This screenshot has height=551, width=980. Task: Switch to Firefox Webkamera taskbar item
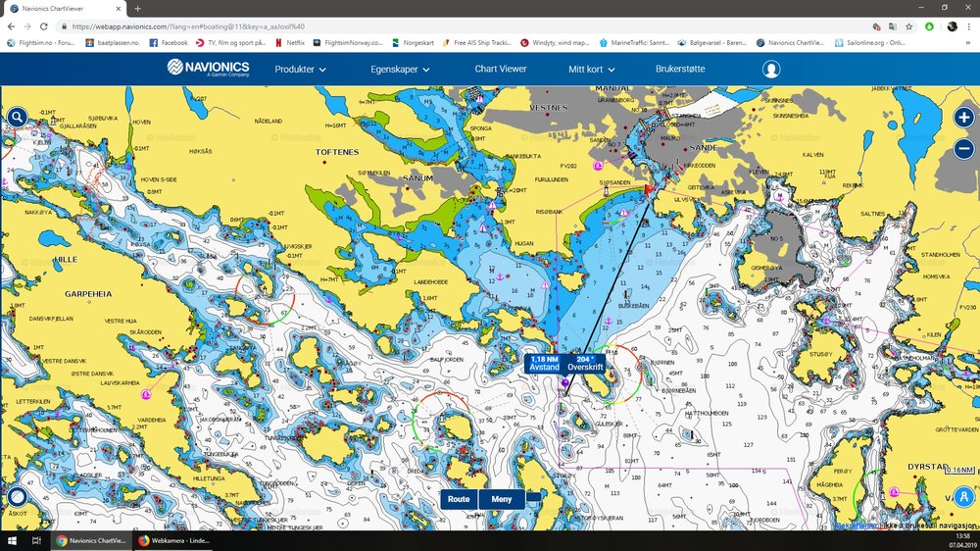[x=173, y=540]
